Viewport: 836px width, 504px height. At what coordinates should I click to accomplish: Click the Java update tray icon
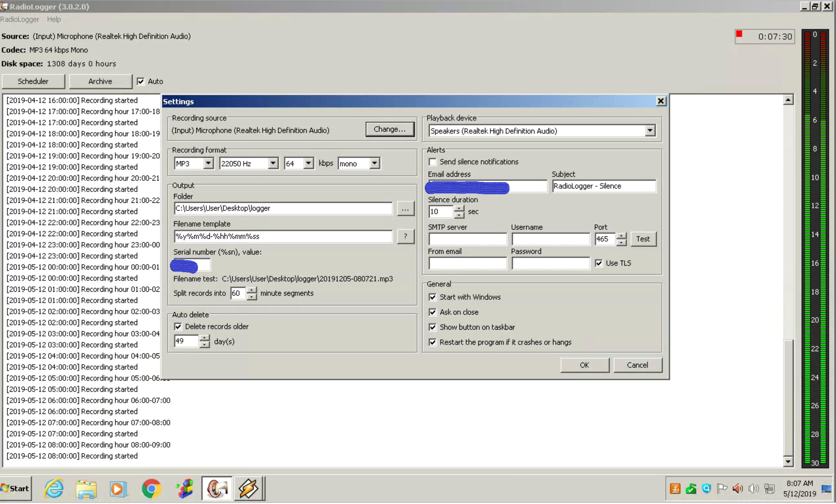pyautogui.click(x=675, y=488)
